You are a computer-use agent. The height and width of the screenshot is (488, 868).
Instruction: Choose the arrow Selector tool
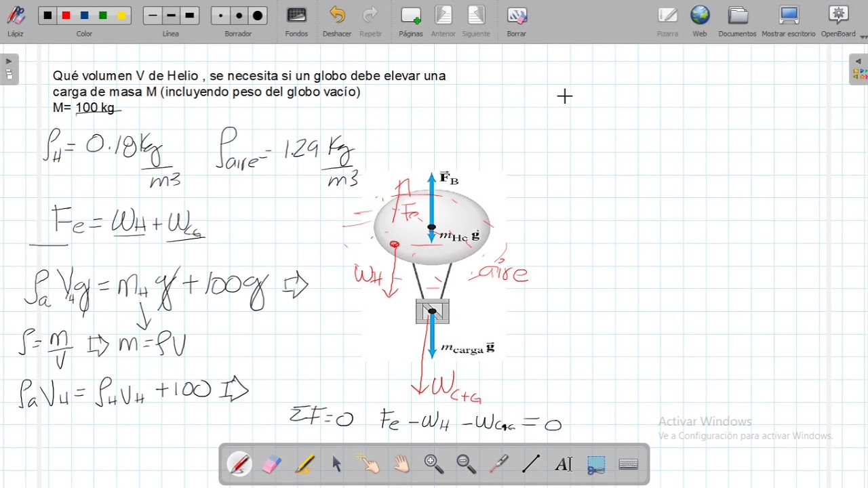click(337, 464)
